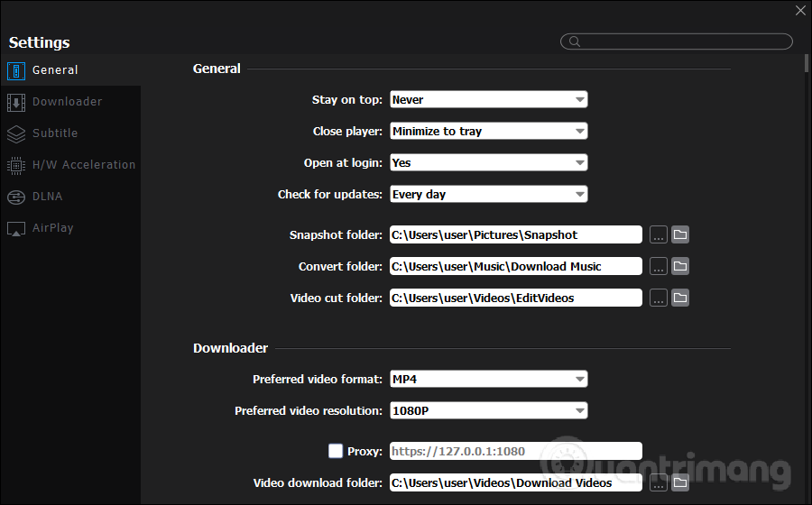Click the Downloader sidebar icon
This screenshot has height=505, width=812.
pos(16,103)
